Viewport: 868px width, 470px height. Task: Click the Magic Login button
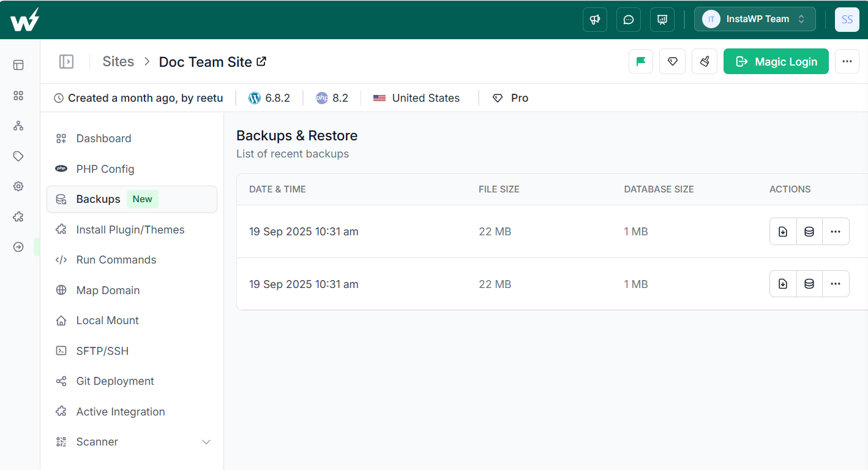[776, 61]
